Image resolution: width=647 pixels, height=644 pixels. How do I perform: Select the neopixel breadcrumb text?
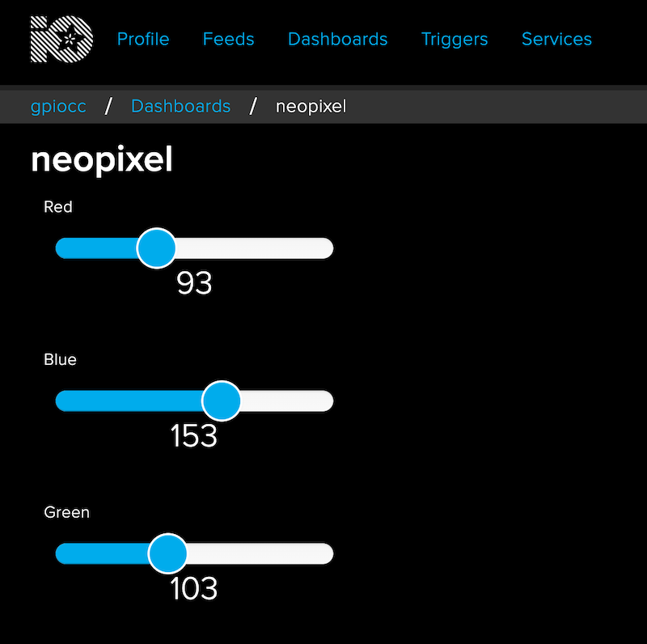311,107
